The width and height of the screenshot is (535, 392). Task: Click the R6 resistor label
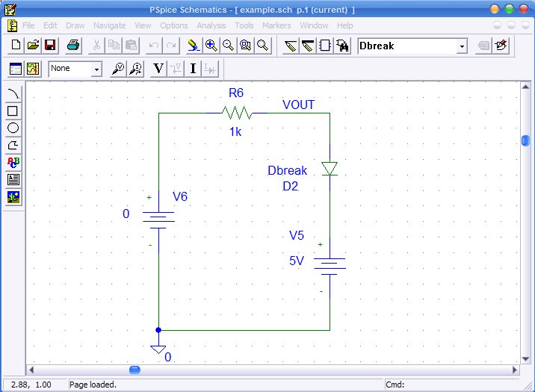236,93
